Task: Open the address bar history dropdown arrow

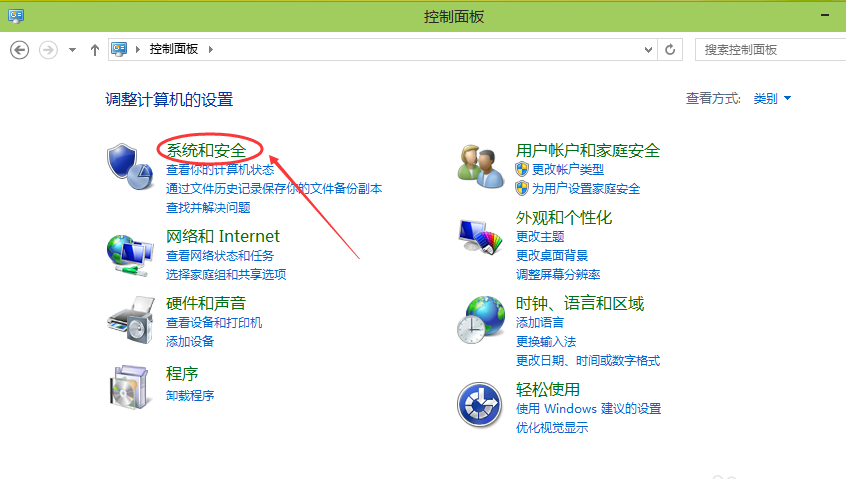Action: (649, 49)
